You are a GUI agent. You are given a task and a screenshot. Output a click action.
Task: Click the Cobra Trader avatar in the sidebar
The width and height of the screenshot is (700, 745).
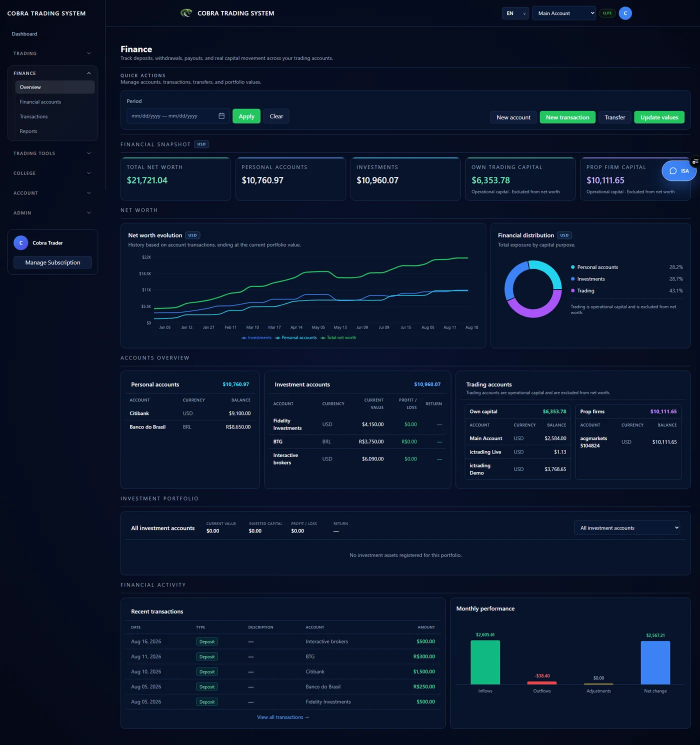tap(21, 243)
